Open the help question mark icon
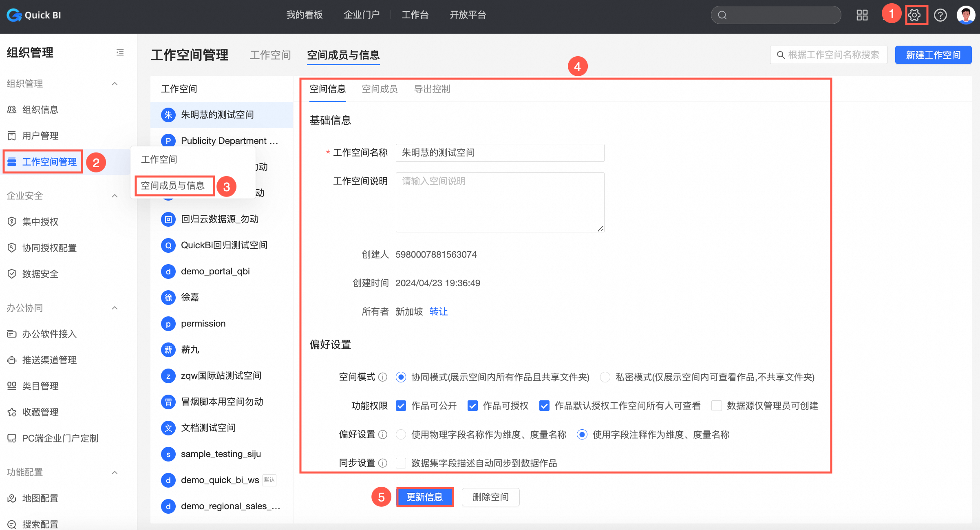 [x=940, y=15]
